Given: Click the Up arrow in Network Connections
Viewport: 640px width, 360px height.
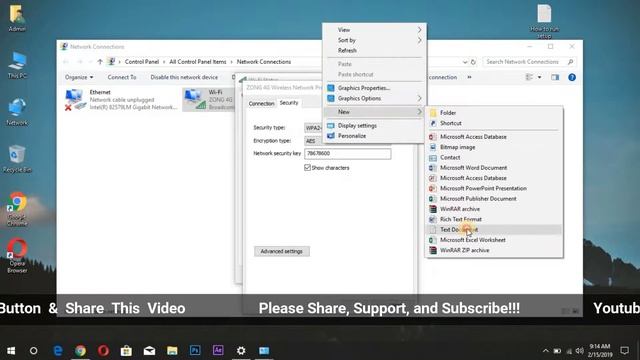Looking at the screenshot, I should point(100,62).
